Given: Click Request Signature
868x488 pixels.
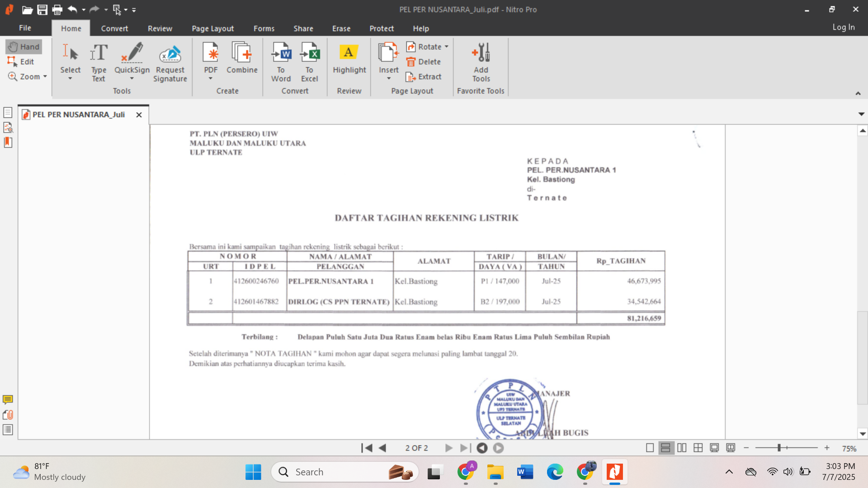Looking at the screenshot, I should 170,62.
